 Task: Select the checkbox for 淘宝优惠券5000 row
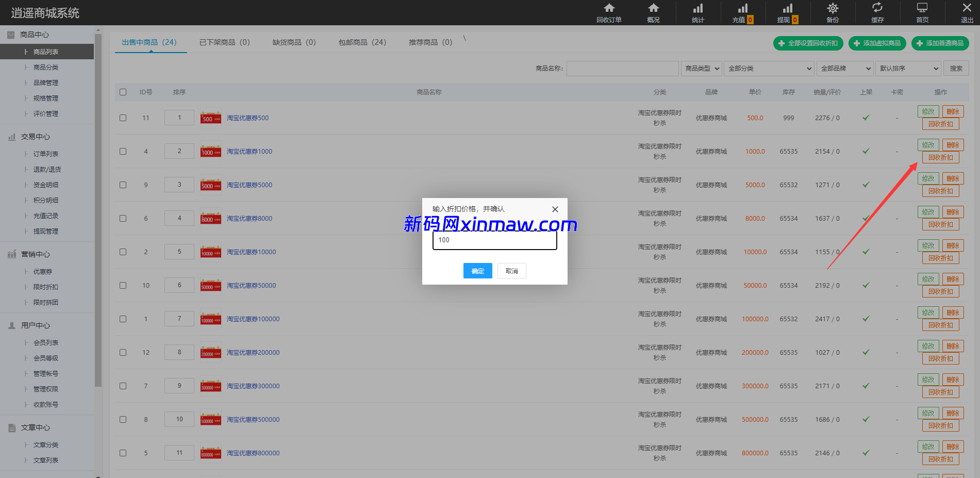coord(123,185)
